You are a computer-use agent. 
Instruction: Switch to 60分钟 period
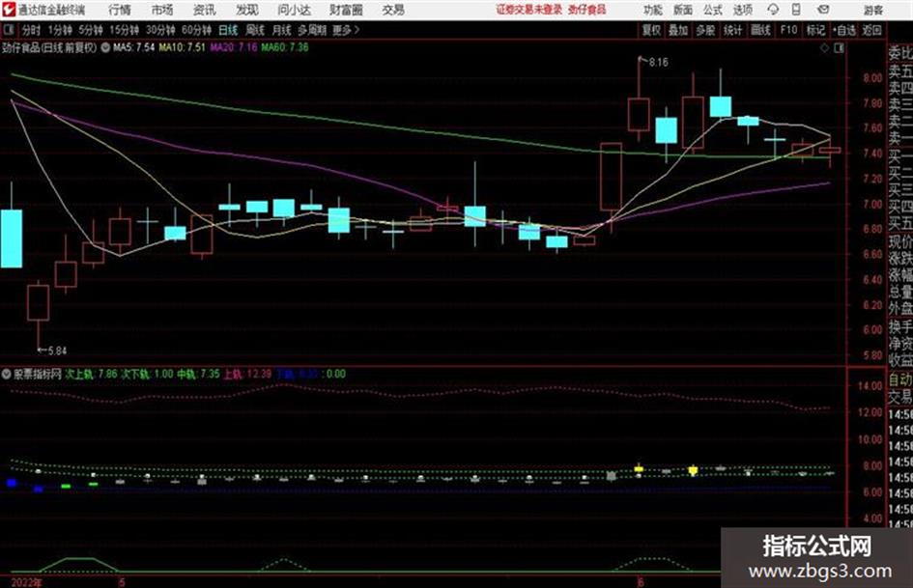coord(197,30)
